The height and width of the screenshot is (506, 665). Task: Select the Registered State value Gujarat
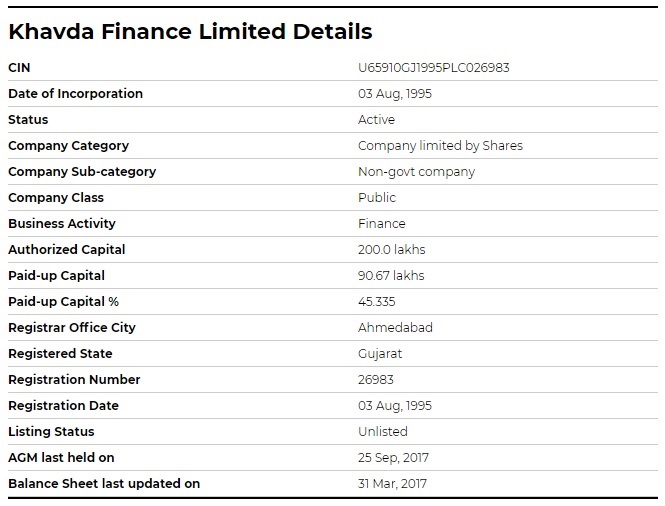[379, 354]
